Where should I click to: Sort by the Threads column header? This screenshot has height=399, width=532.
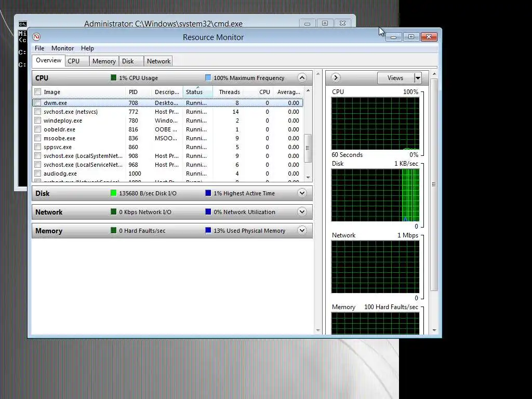[228, 92]
